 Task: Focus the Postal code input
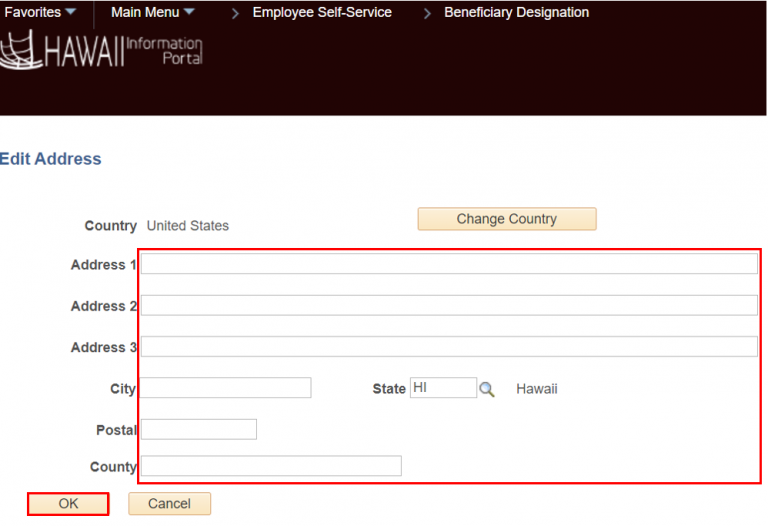pyautogui.click(x=199, y=429)
